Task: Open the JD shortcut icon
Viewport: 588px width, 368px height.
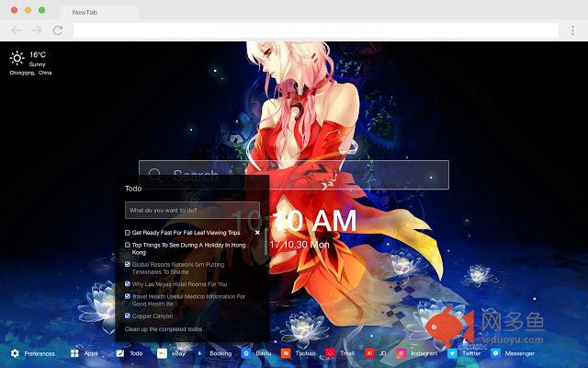Action: click(x=369, y=353)
